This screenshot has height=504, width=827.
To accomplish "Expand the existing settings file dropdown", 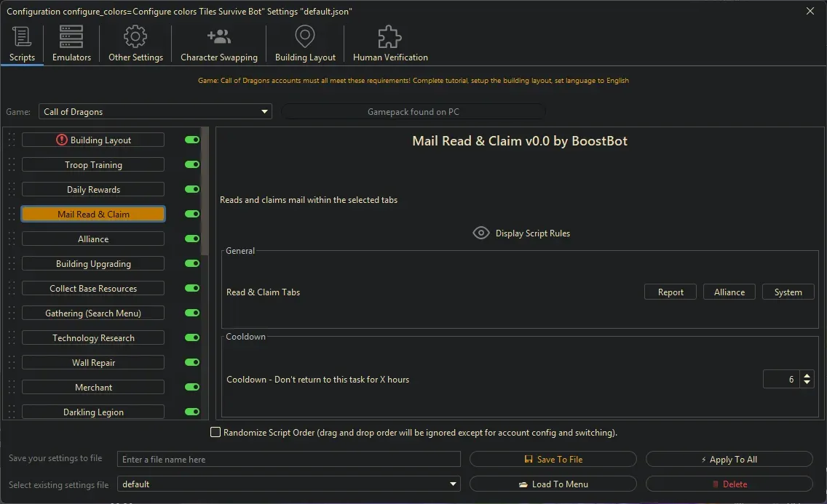I will [453, 484].
